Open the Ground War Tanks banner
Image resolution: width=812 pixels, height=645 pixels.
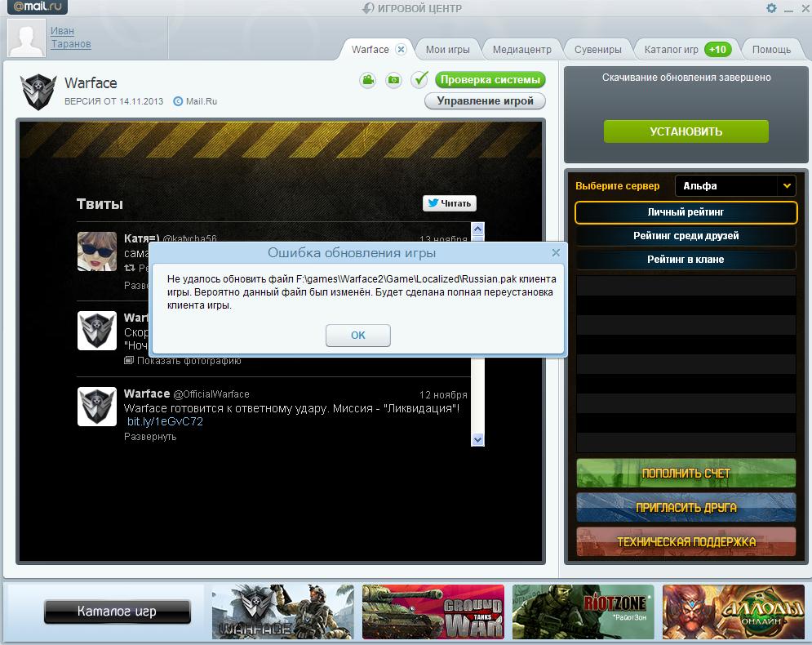(433, 612)
